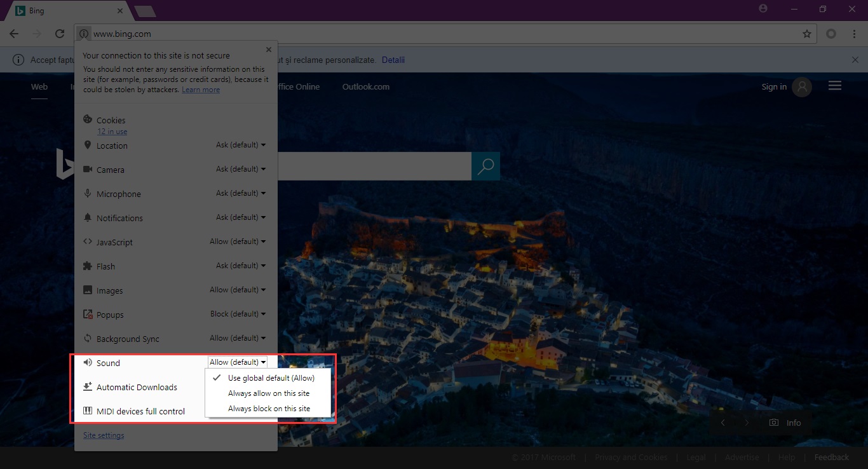This screenshot has height=469, width=868.
Task: Click the Chrome profile icon in title bar
Action: (763, 8)
